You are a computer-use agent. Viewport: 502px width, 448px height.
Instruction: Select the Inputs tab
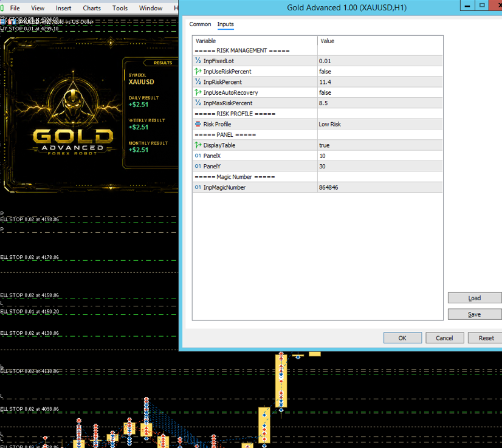(225, 24)
